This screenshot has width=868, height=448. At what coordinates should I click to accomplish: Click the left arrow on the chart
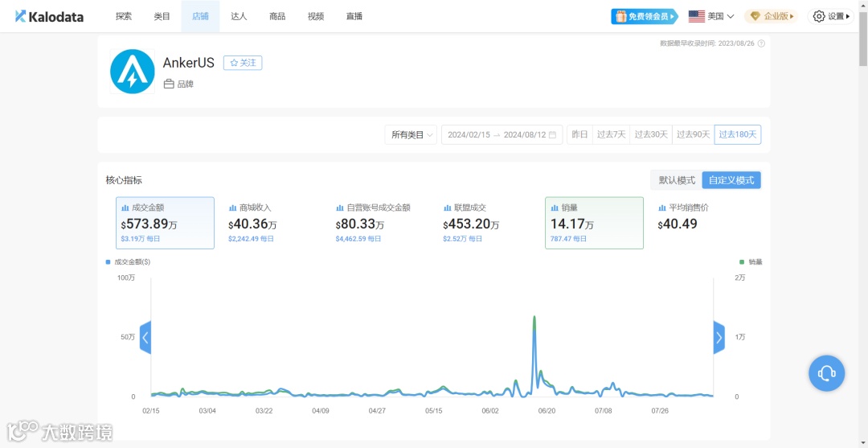145,337
